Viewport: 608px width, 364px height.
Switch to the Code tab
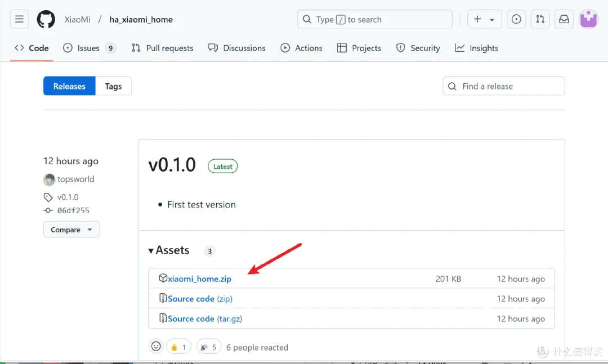coord(32,48)
